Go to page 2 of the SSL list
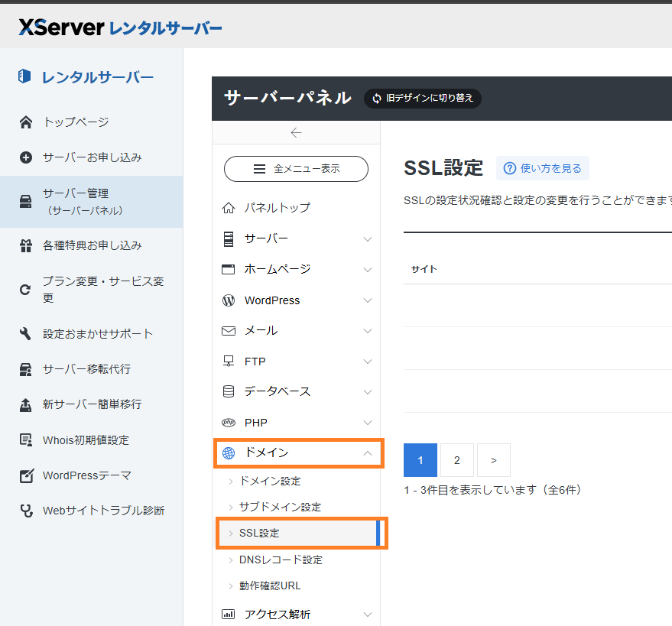The width and height of the screenshot is (672, 626). coord(457,460)
